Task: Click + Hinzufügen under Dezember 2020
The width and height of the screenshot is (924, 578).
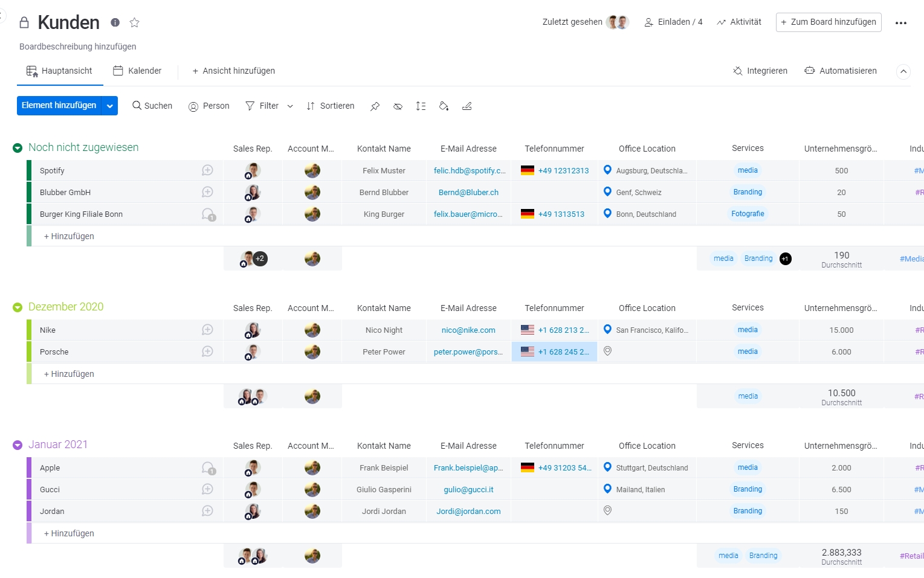Action: coord(69,374)
